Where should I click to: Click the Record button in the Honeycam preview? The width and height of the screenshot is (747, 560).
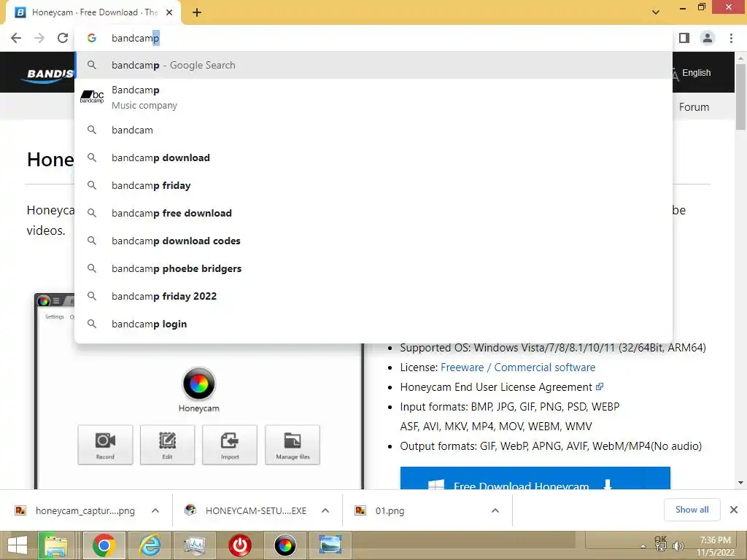click(x=105, y=445)
